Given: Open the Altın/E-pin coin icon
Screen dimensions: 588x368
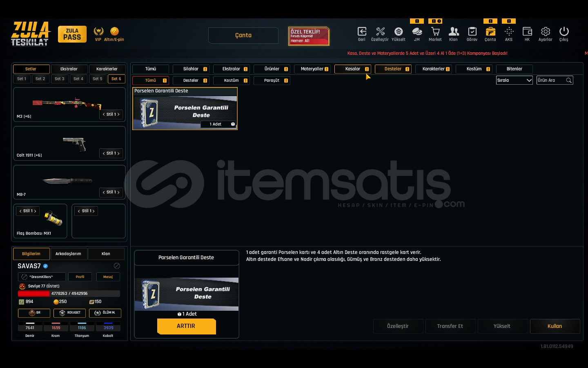Looking at the screenshot, I should (x=114, y=31).
